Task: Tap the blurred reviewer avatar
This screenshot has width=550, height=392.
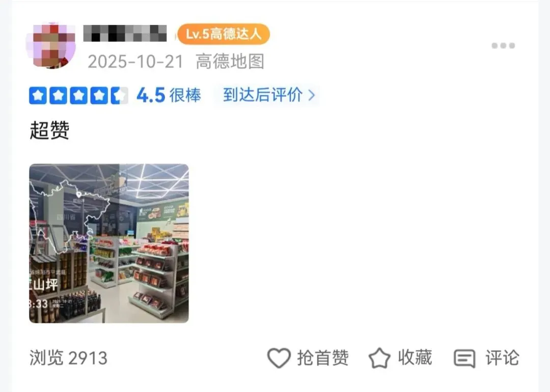Action: tap(51, 46)
